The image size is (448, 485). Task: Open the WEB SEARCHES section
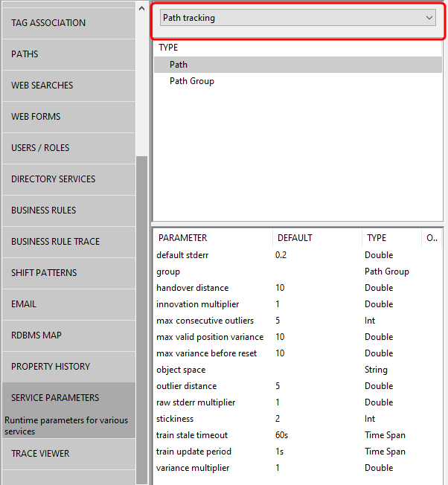68,86
